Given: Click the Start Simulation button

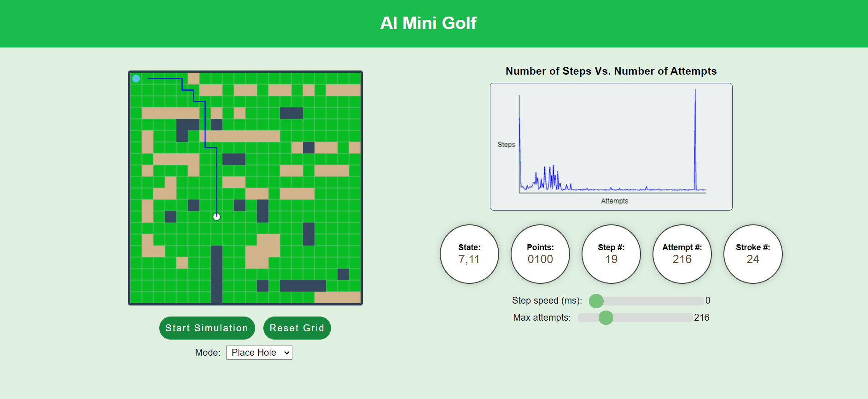Looking at the screenshot, I should 207,328.
